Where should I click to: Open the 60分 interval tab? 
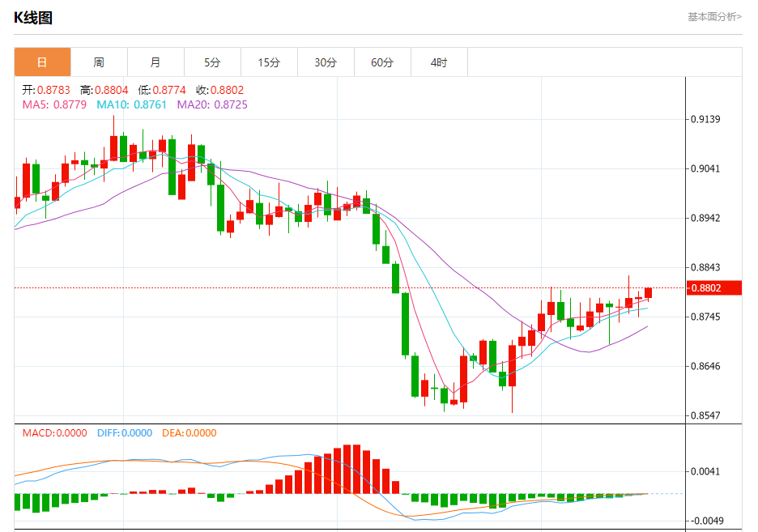coord(382,62)
